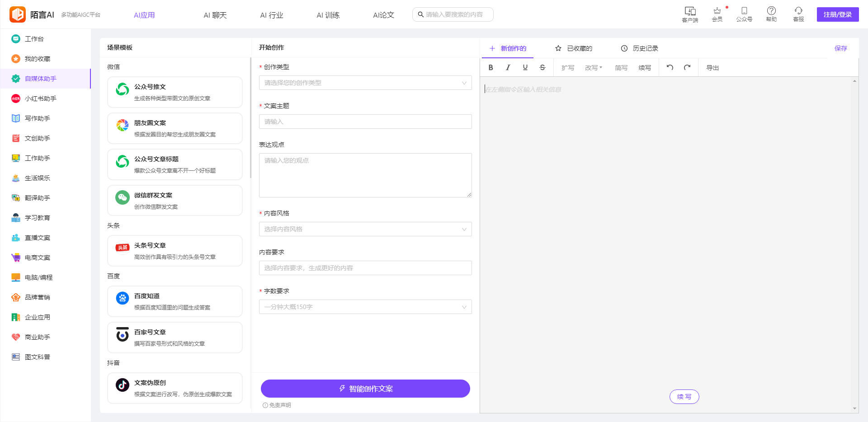This screenshot has height=422, width=868.
Task: Expand the 改写 rewrite dropdown
Action: (x=594, y=68)
